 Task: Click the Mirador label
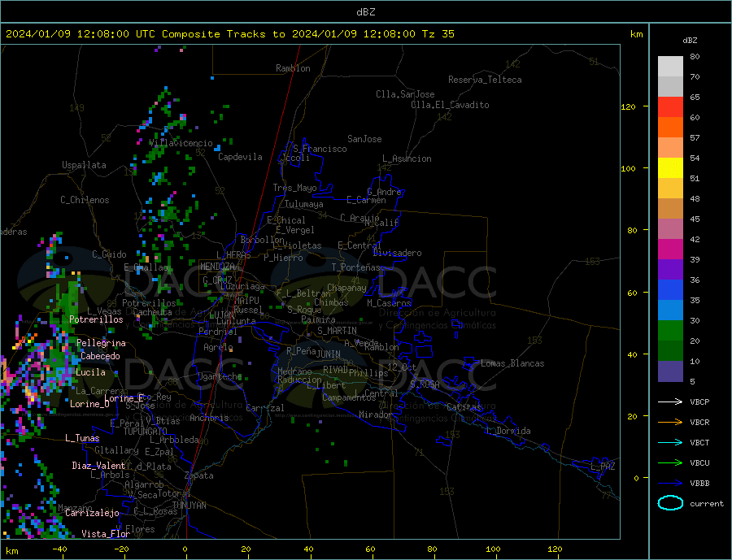[x=376, y=415]
